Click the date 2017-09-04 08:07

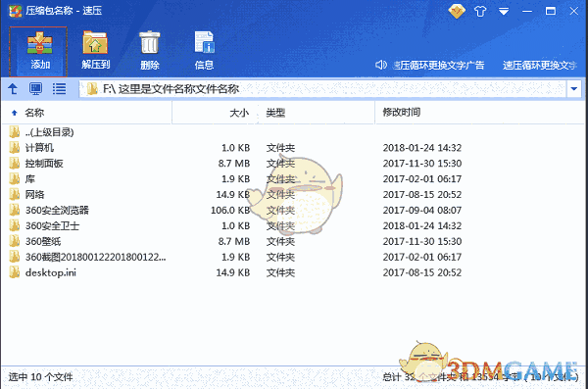(421, 210)
